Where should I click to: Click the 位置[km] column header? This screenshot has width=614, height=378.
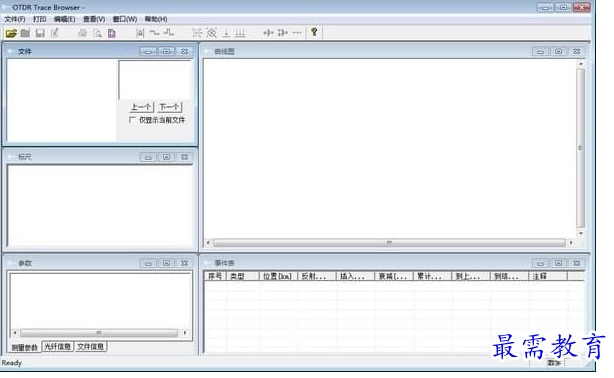[278, 276]
